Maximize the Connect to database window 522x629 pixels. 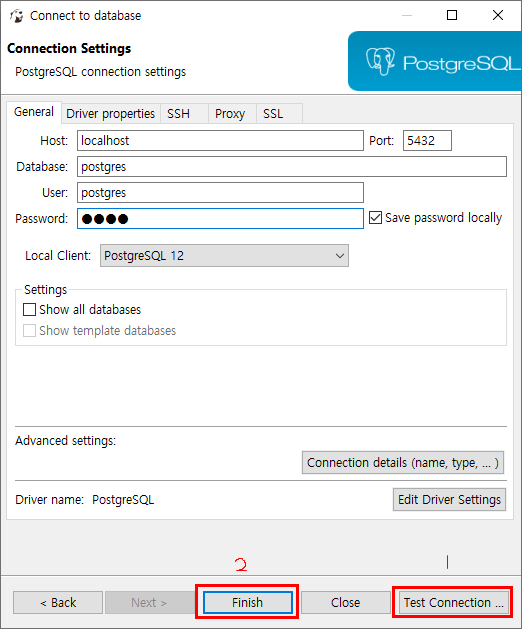coord(452,15)
